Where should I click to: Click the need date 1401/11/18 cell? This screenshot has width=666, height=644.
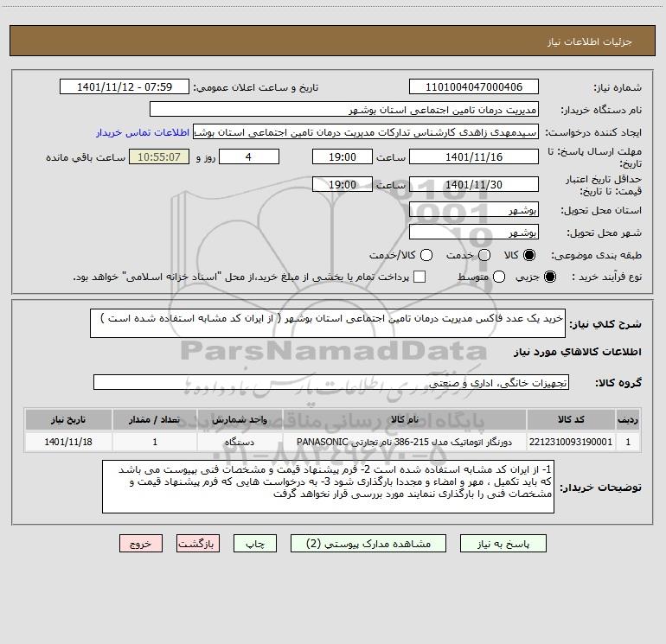click(68, 442)
